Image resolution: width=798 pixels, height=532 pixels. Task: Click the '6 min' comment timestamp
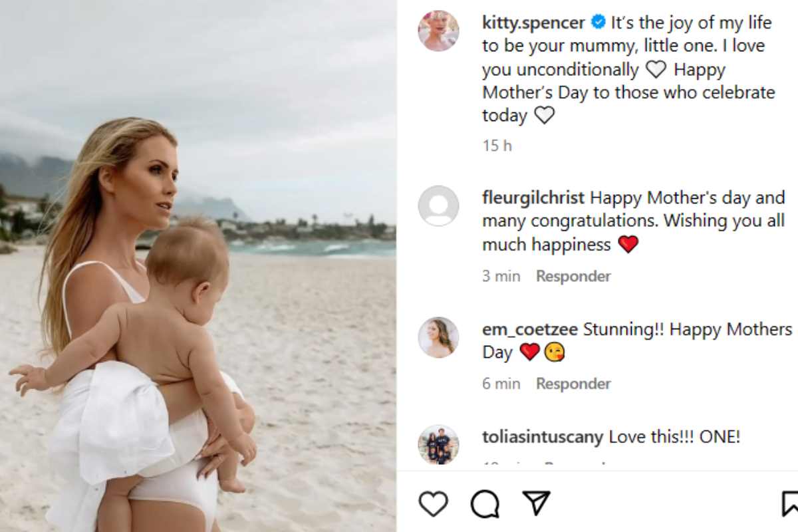coord(501,384)
